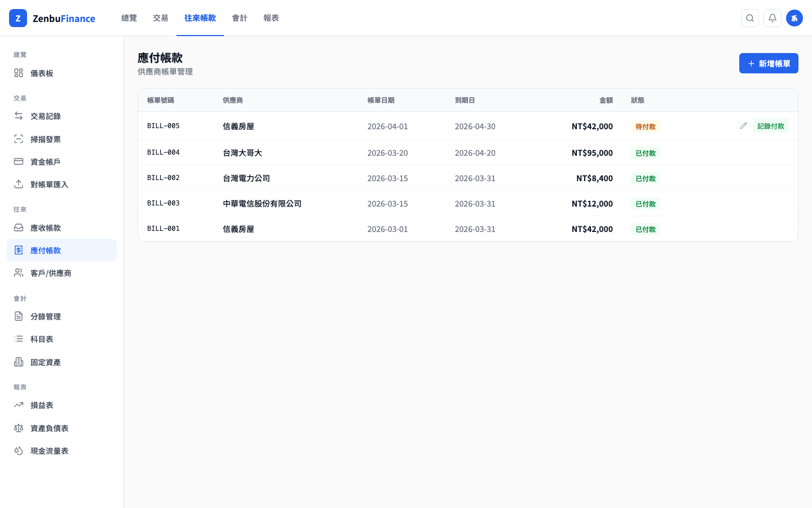Click the 交易記錄 arrows icon
The image size is (812, 508).
19,116
